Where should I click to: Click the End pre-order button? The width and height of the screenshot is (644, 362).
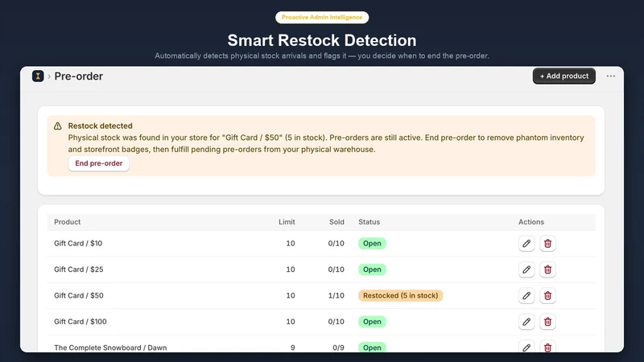(x=98, y=163)
